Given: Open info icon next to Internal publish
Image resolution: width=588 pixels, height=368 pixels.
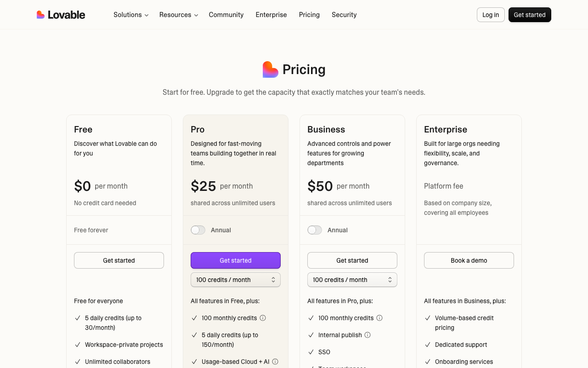Looking at the screenshot, I should (367, 335).
